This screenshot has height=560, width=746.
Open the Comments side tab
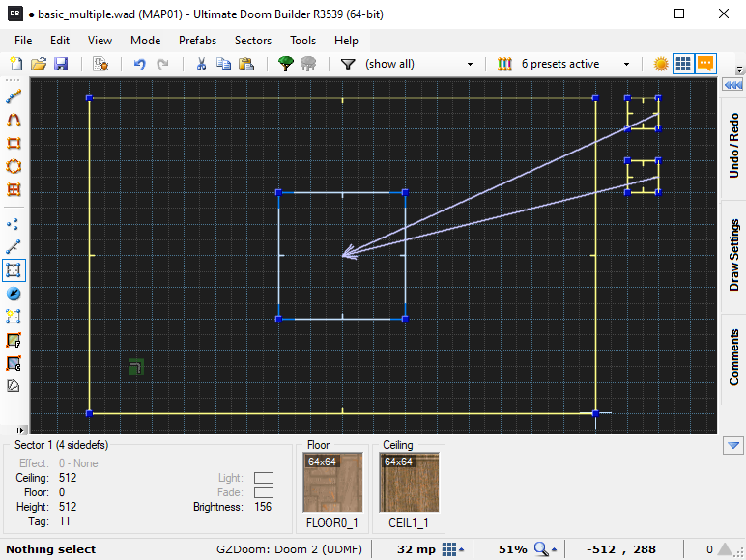[x=734, y=357]
